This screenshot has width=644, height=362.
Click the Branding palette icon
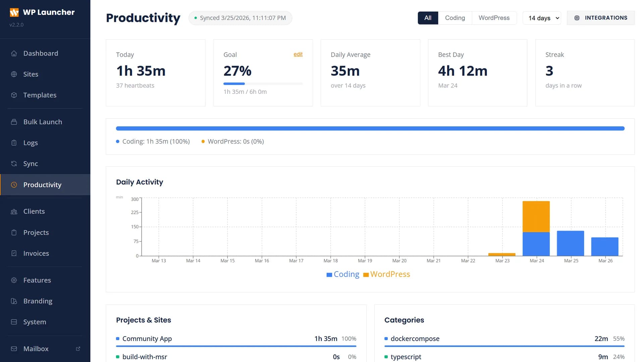tap(14, 301)
